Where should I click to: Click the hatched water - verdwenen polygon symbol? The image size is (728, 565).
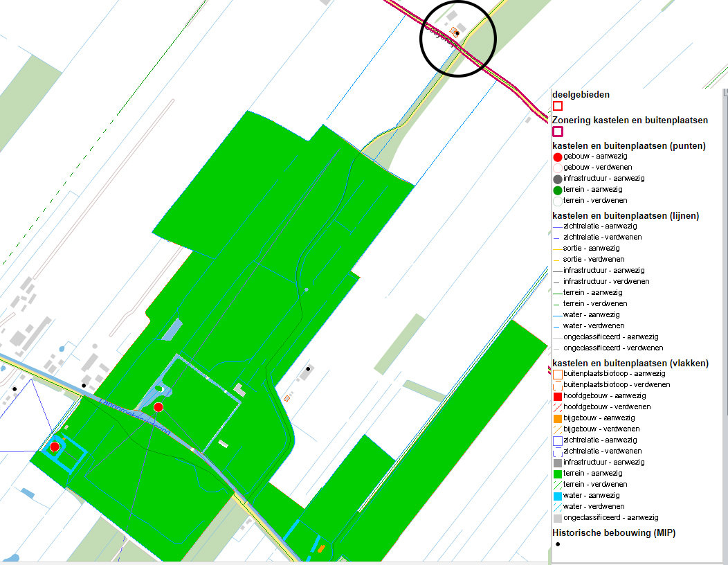click(x=558, y=508)
